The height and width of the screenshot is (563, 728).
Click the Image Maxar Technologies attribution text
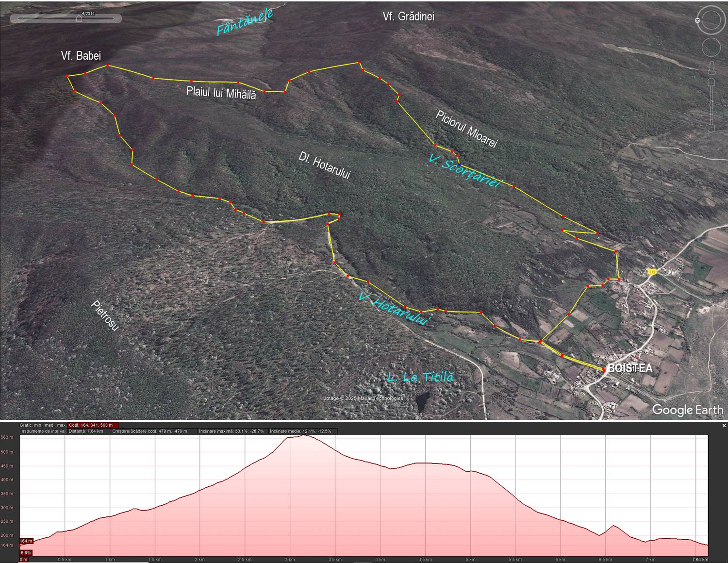(x=364, y=398)
